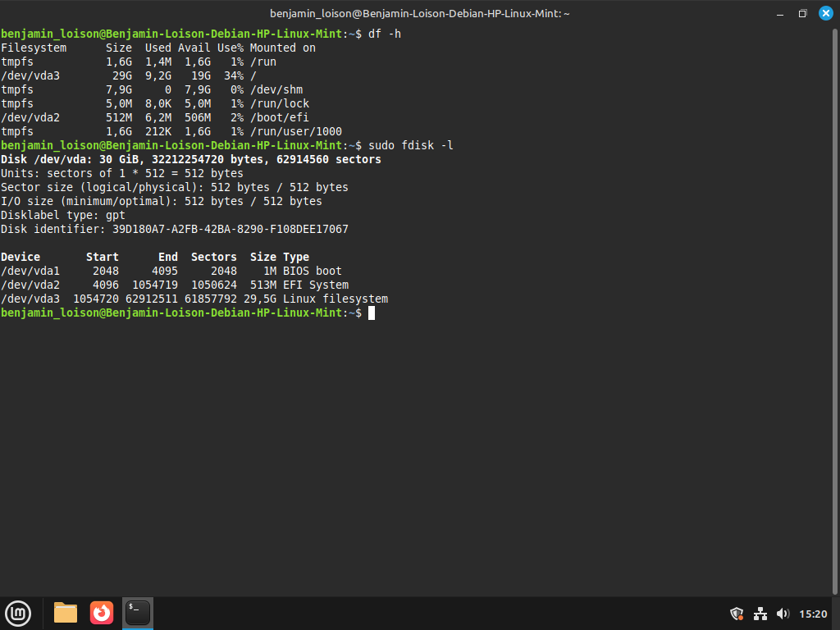Click the terminal window title bar text

click(x=420, y=13)
